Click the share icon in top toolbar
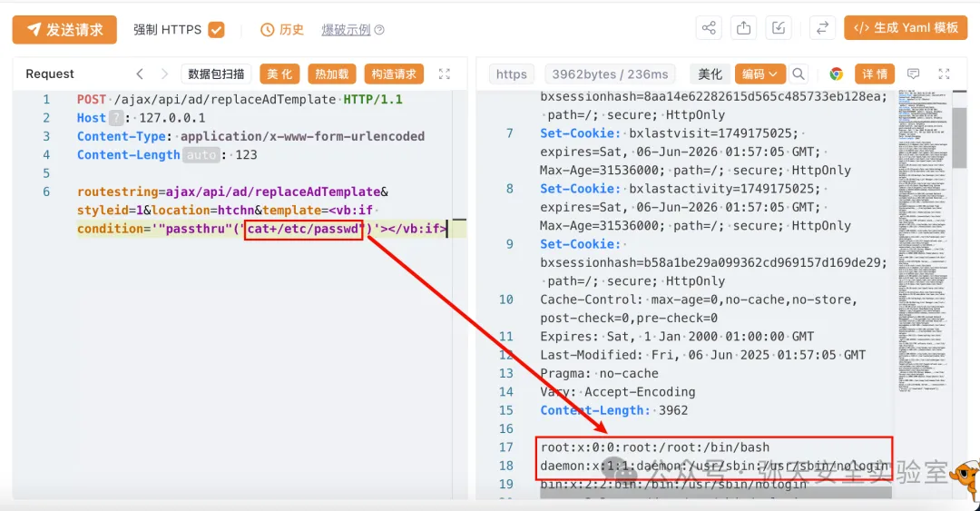 709,28
